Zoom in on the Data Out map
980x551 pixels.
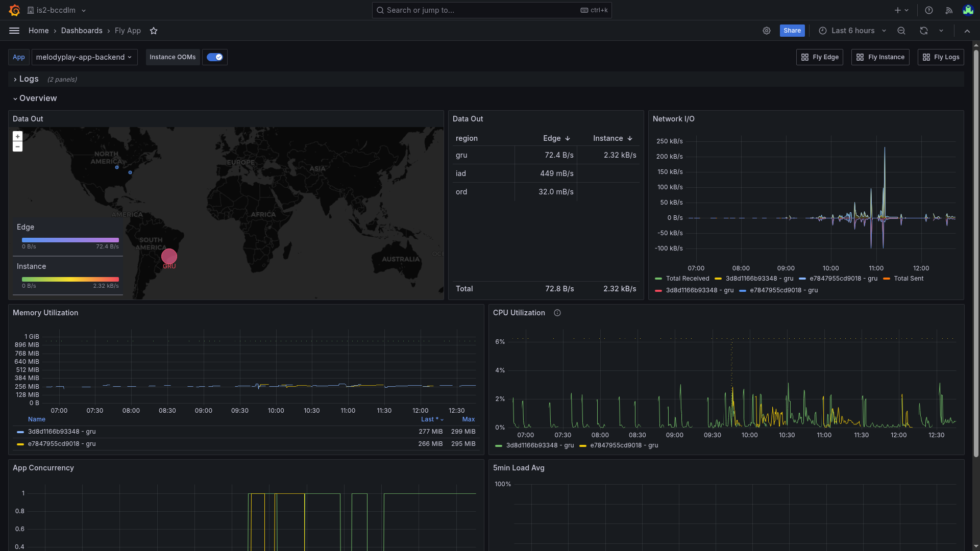pos(17,136)
